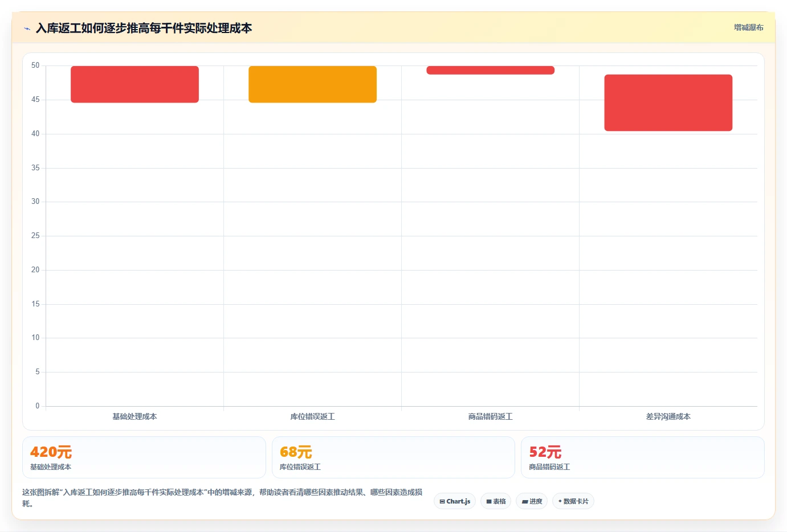Select the 进度 chip
This screenshot has height=532, width=787.
click(x=532, y=501)
